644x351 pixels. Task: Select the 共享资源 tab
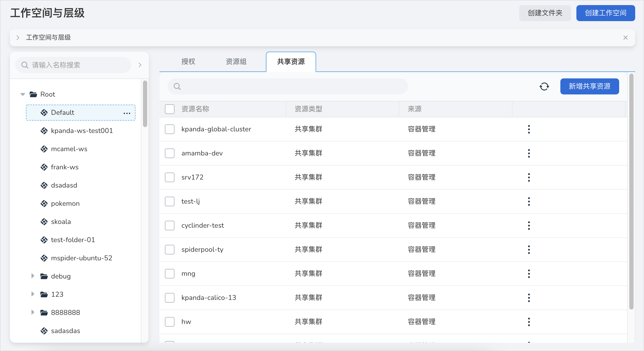[291, 62]
